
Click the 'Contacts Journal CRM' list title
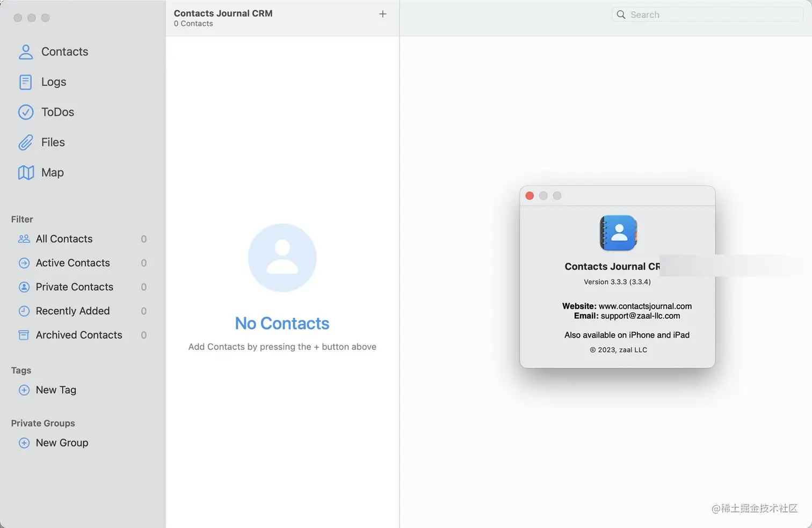[223, 13]
